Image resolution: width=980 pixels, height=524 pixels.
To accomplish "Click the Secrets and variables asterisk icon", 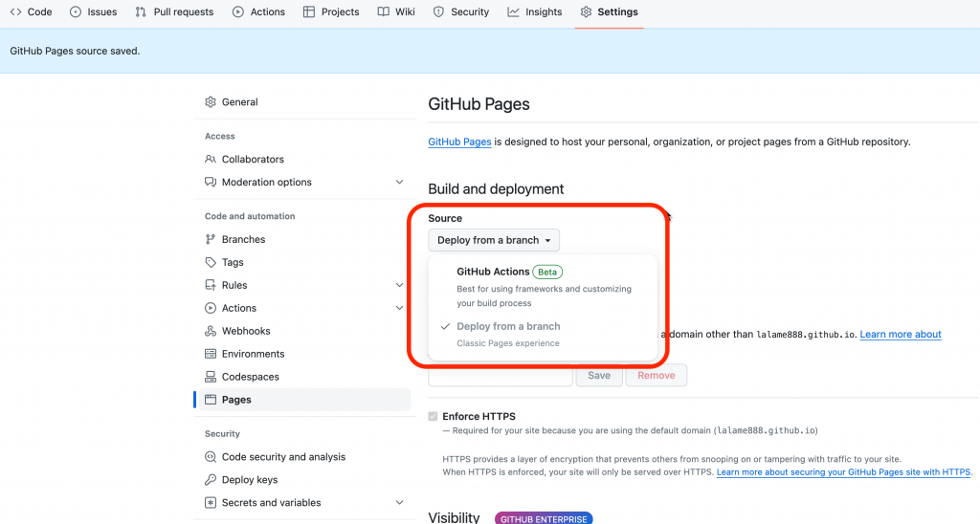I will coord(211,502).
